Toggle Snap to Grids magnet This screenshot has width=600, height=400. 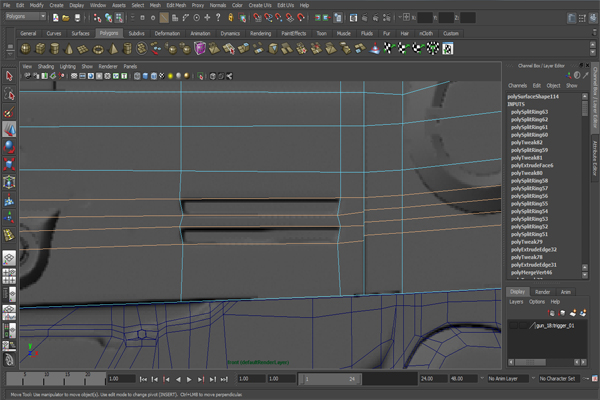(x=258, y=18)
